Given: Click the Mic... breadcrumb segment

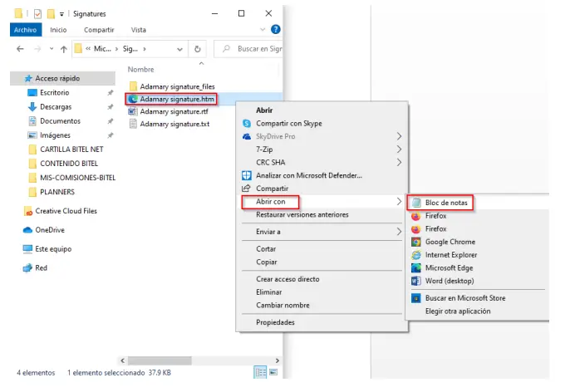Looking at the screenshot, I should [102, 49].
